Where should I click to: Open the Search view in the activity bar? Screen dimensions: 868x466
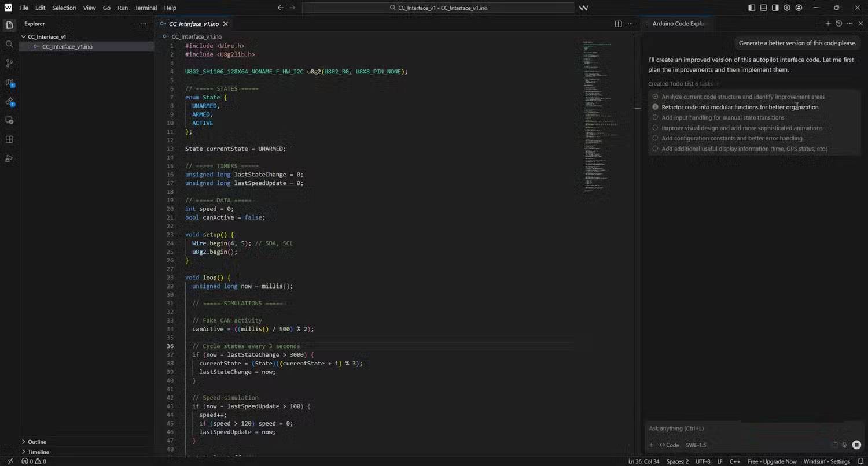point(9,44)
